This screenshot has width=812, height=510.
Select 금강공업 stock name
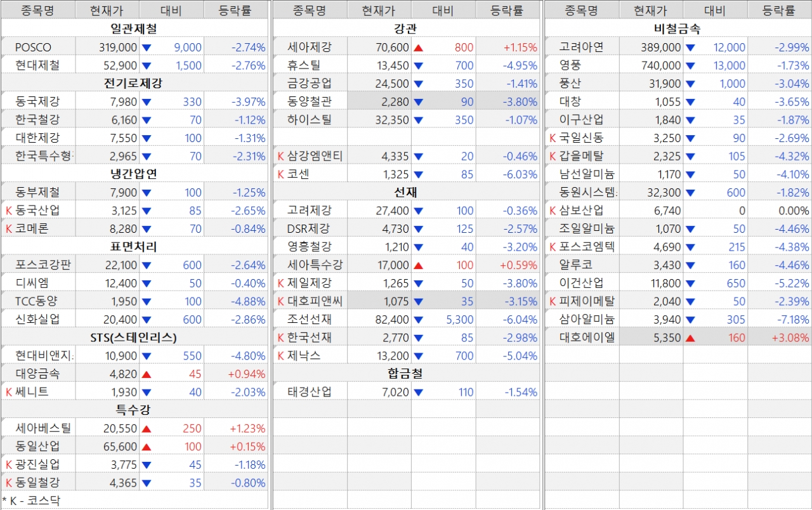tap(309, 83)
